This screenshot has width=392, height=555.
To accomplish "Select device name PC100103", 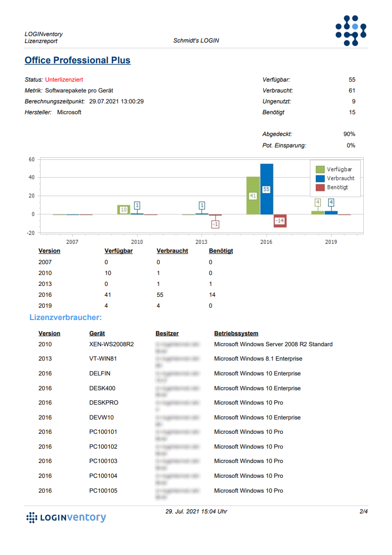I will coord(103,461).
